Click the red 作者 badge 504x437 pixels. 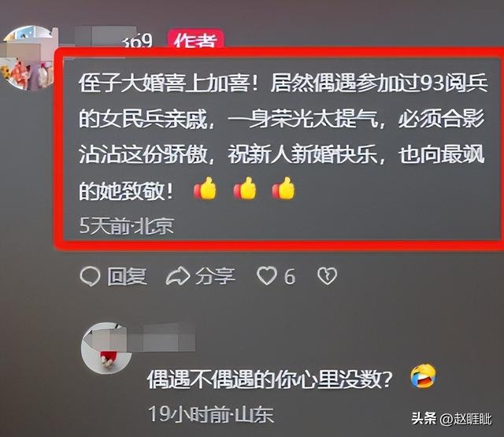pos(195,39)
